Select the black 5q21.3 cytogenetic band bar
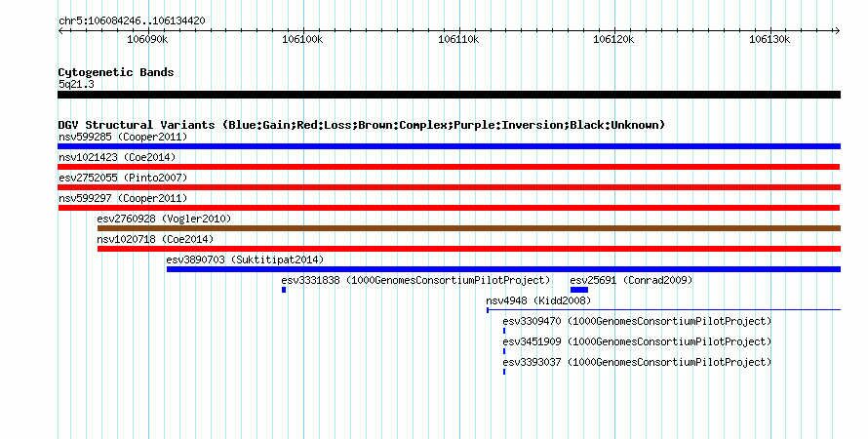 click(449, 95)
